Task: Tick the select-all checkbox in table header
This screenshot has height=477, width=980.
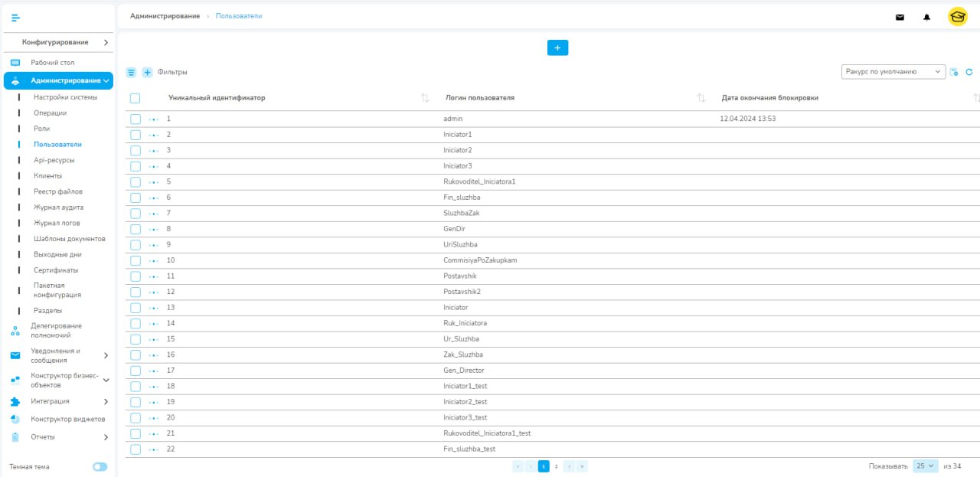Action: [135, 98]
